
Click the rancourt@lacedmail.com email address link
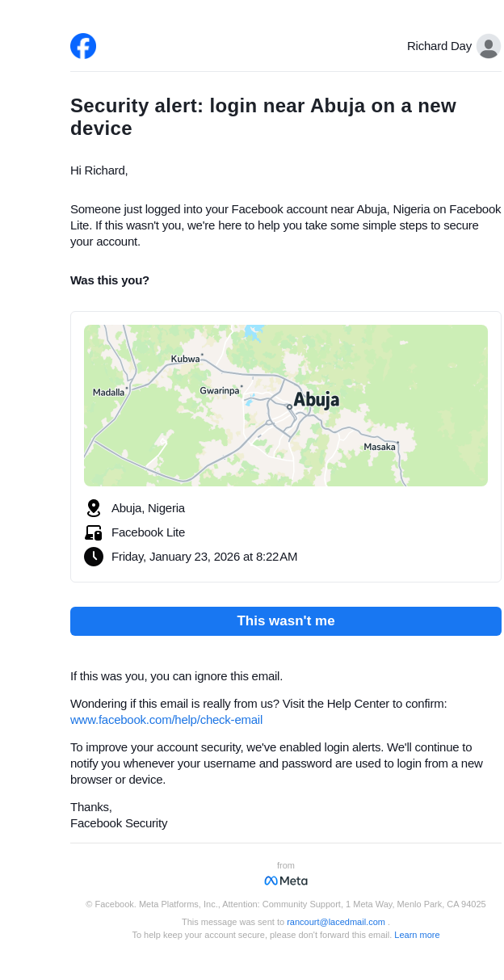[x=336, y=922]
